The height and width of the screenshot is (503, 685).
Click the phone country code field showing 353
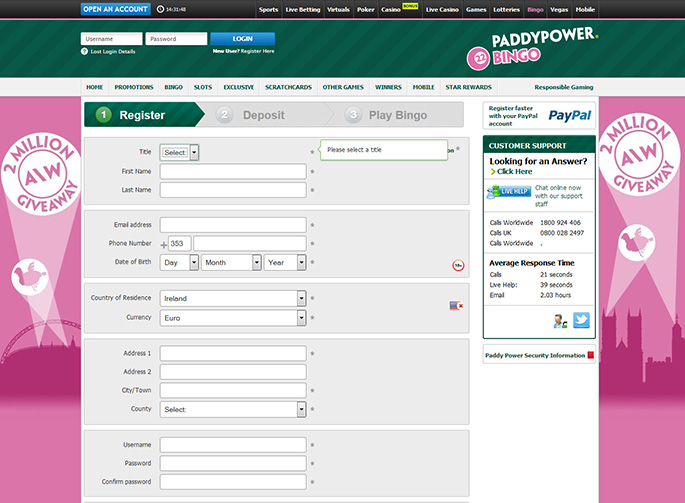pyautogui.click(x=179, y=243)
